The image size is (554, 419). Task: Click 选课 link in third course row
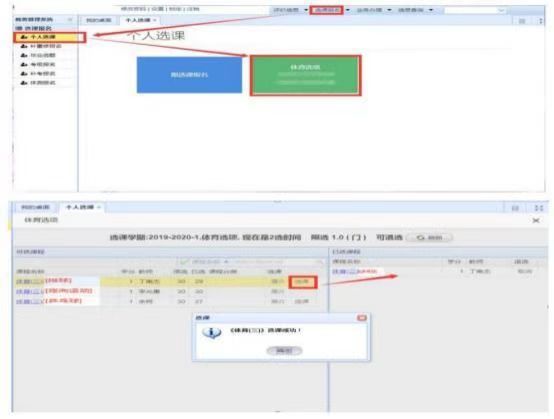pos(302,301)
